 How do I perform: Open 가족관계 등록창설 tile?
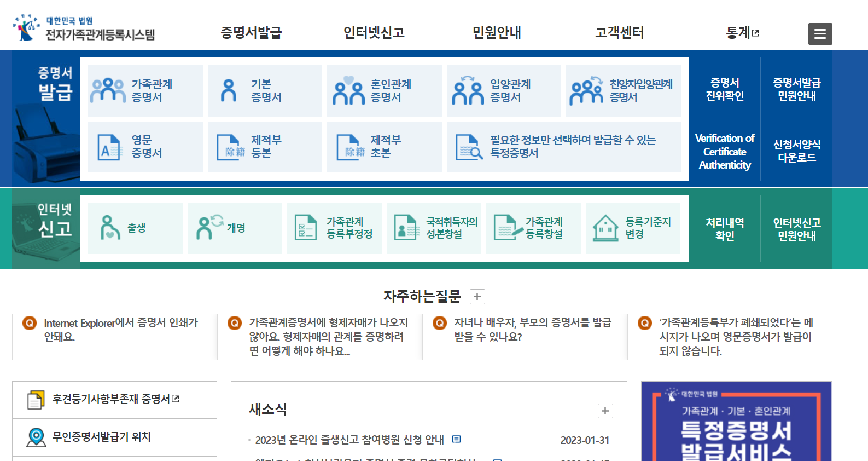pyautogui.click(x=533, y=228)
